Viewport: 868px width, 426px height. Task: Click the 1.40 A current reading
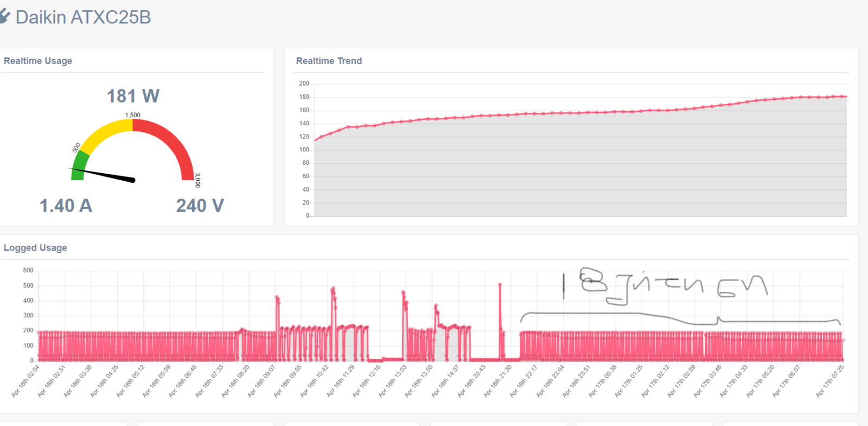point(66,206)
